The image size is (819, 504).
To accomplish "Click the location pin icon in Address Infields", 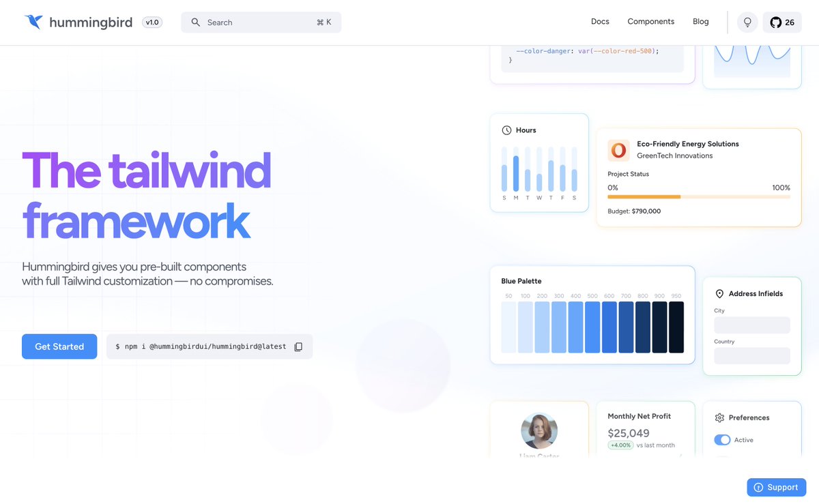I will click(x=719, y=294).
